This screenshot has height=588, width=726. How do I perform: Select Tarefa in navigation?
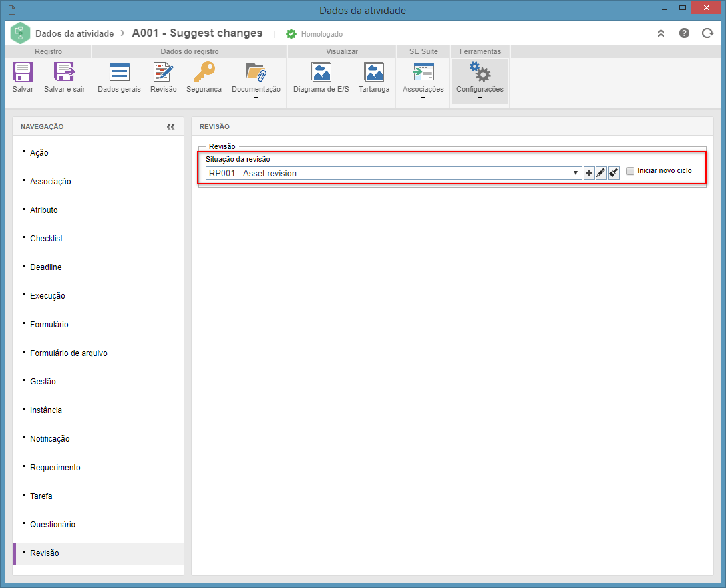(x=41, y=496)
